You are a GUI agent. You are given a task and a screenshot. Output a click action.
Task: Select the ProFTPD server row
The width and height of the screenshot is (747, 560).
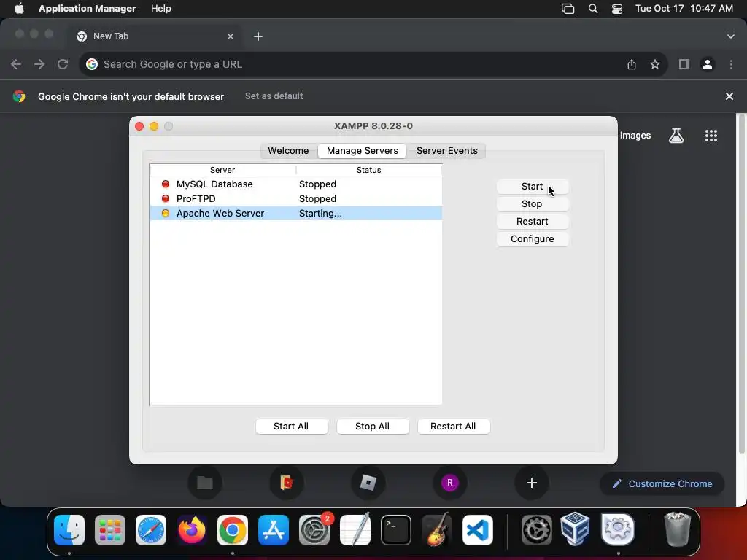click(296, 199)
